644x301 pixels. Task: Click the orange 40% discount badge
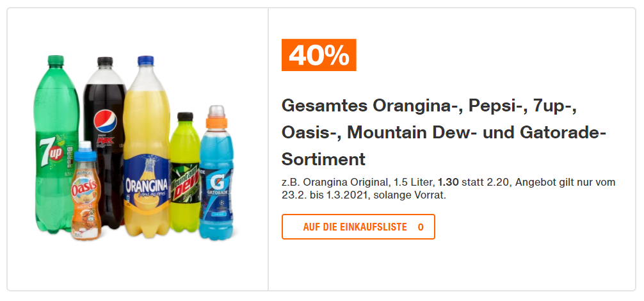click(x=319, y=55)
